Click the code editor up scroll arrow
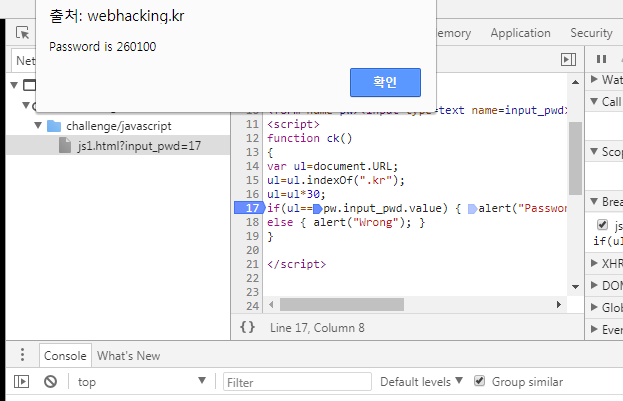Screen dimensions: 623x401 [x=575, y=82]
